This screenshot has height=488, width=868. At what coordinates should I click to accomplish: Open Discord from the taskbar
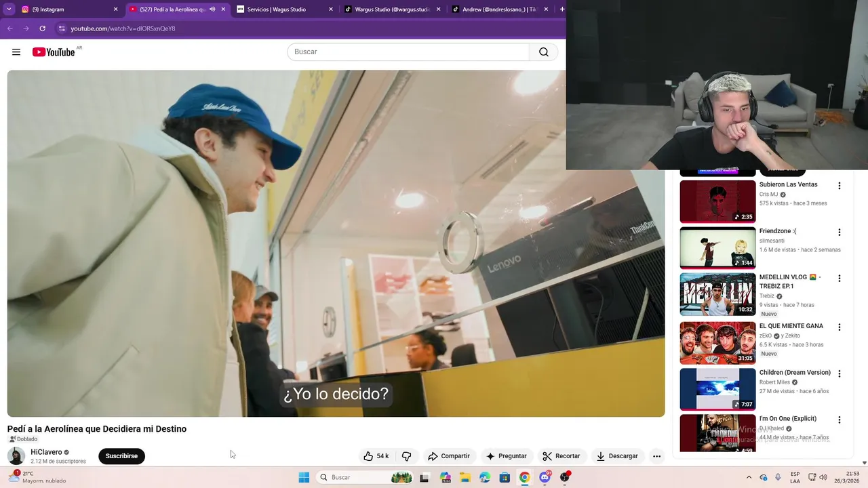545,477
